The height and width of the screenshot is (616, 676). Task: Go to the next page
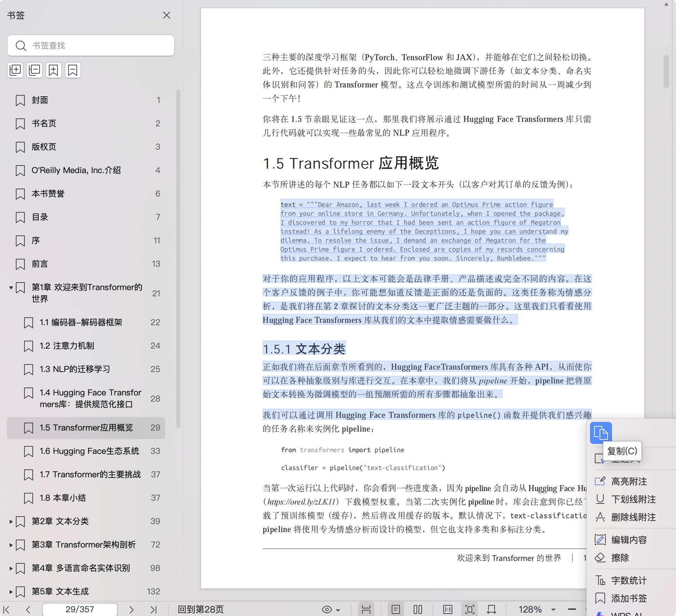[x=131, y=609]
